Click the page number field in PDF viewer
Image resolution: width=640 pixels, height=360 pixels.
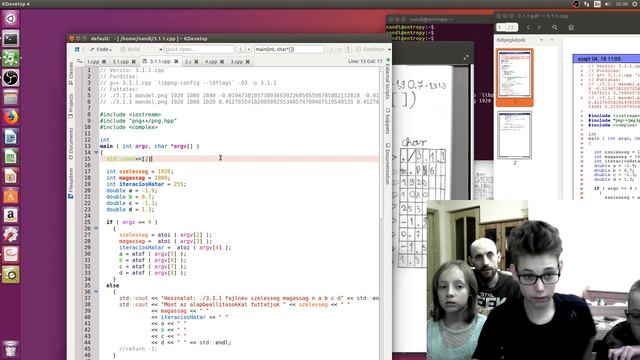coord(507,27)
